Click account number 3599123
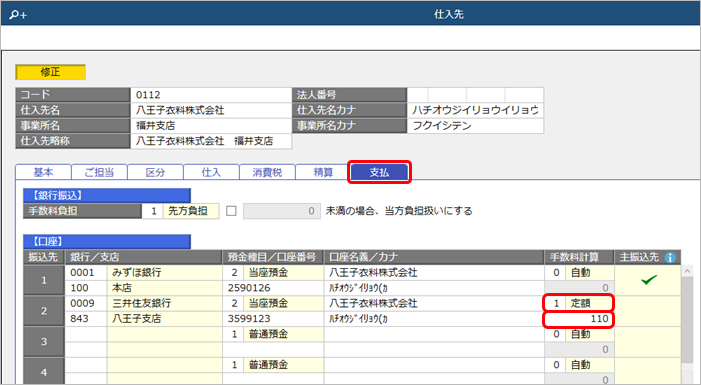The width and height of the screenshot is (701, 385). coord(273,319)
